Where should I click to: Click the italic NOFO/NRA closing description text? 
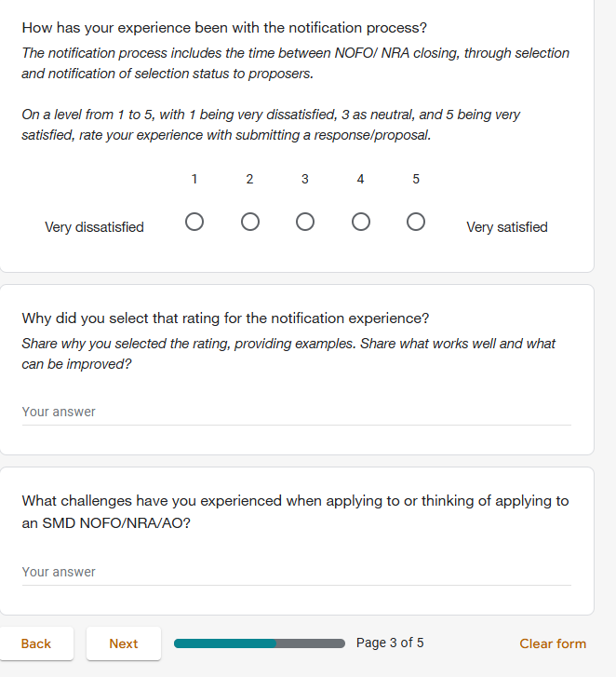[295, 62]
